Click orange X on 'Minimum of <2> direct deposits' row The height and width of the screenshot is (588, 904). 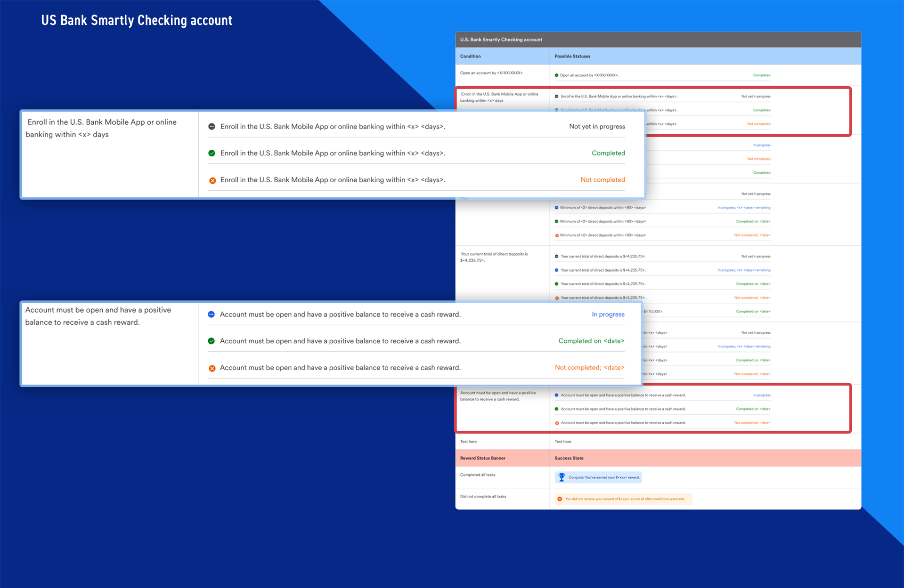point(557,235)
